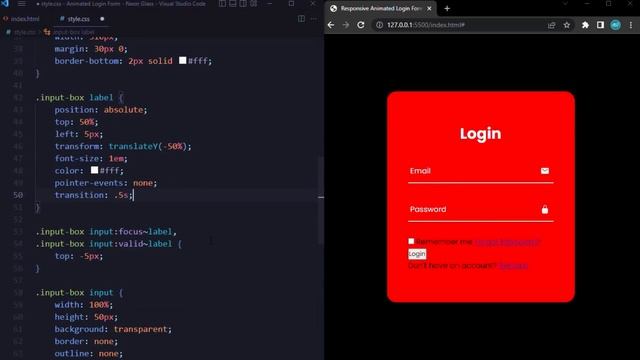Image resolution: width=640 pixels, height=360 pixels.
Task: Click the share page icon in address bar
Action: [552, 25]
